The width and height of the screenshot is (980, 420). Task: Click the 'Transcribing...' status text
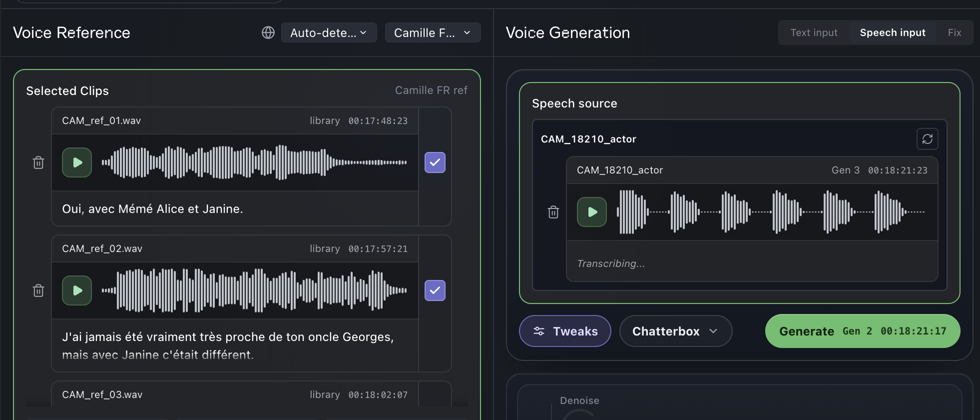(611, 263)
